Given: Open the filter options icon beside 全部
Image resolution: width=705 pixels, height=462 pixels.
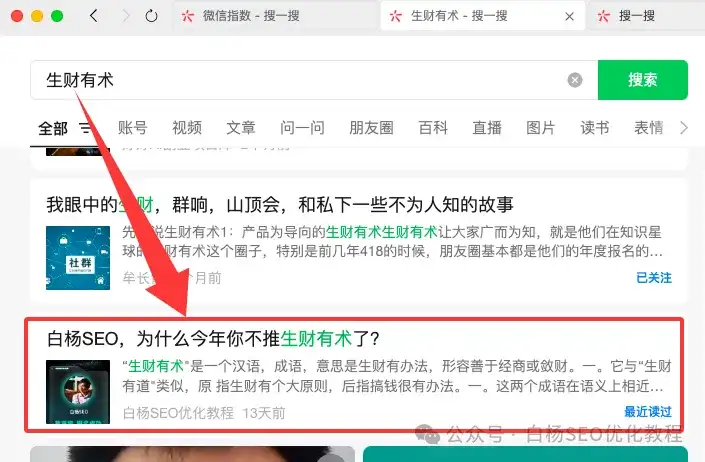Looking at the screenshot, I should [85, 128].
